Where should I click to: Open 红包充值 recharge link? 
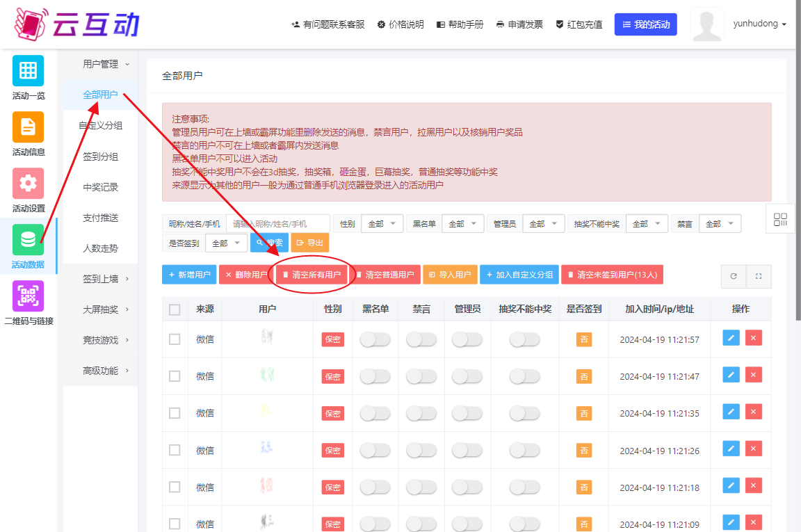[x=578, y=24]
